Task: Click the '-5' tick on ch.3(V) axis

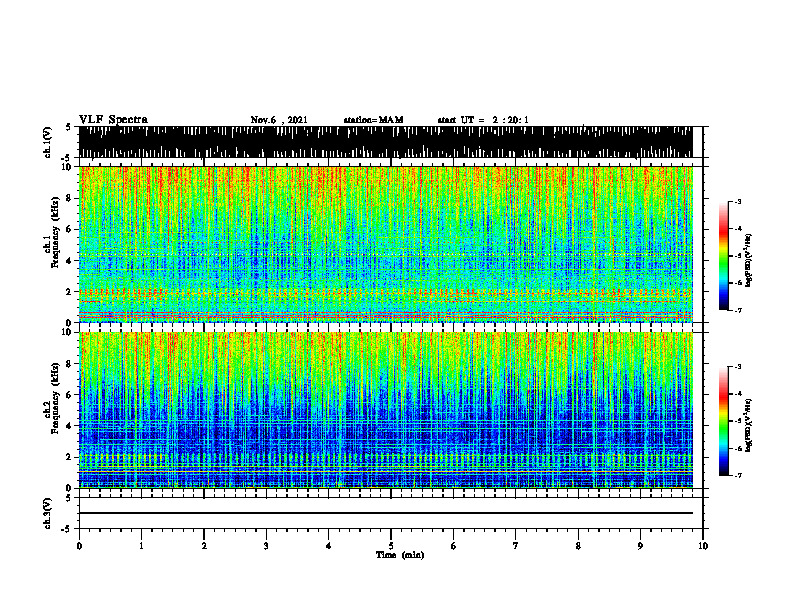Action: pyautogui.click(x=67, y=529)
